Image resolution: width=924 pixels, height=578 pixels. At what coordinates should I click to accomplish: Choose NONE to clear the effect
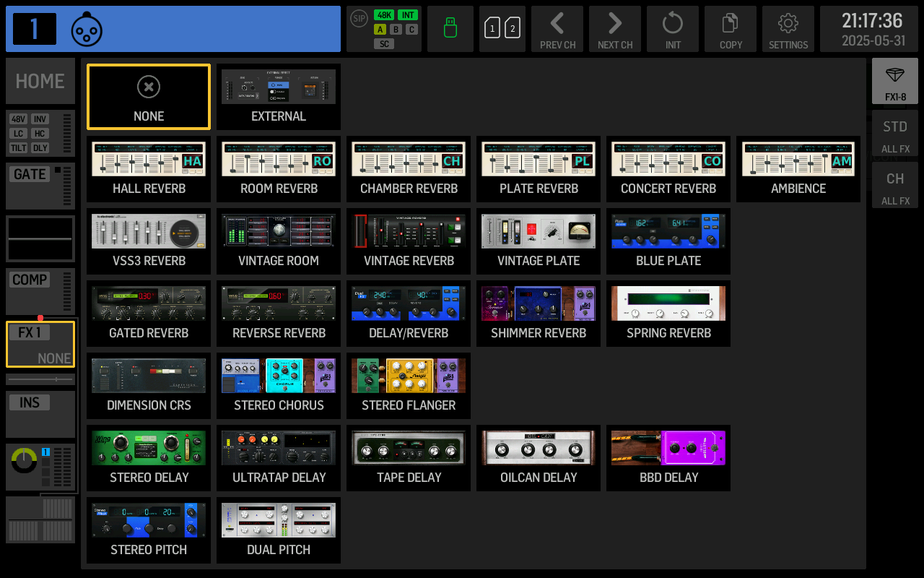[149, 97]
